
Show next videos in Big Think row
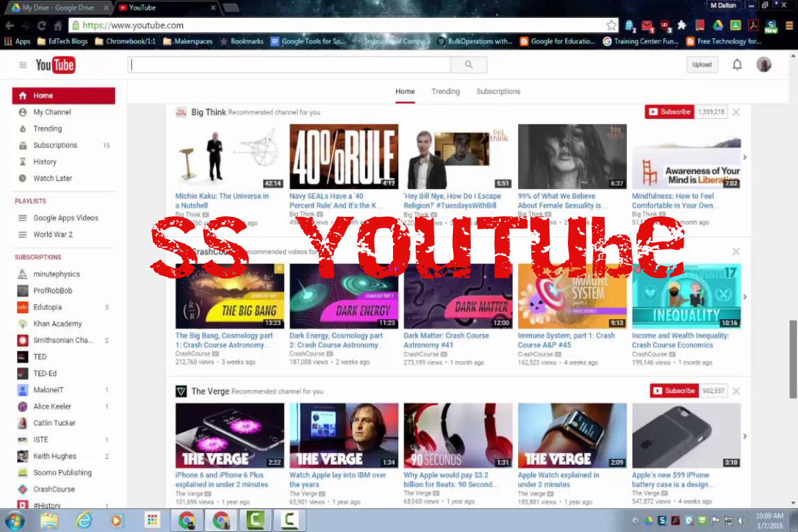point(745,158)
